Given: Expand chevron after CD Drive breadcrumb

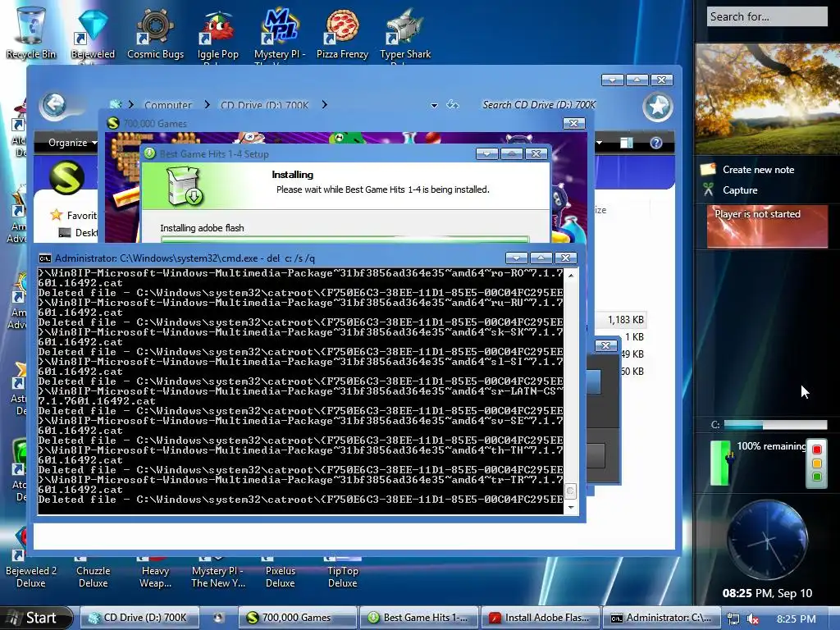Looking at the screenshot, I should pyautogui.click(x=324, y=105).
